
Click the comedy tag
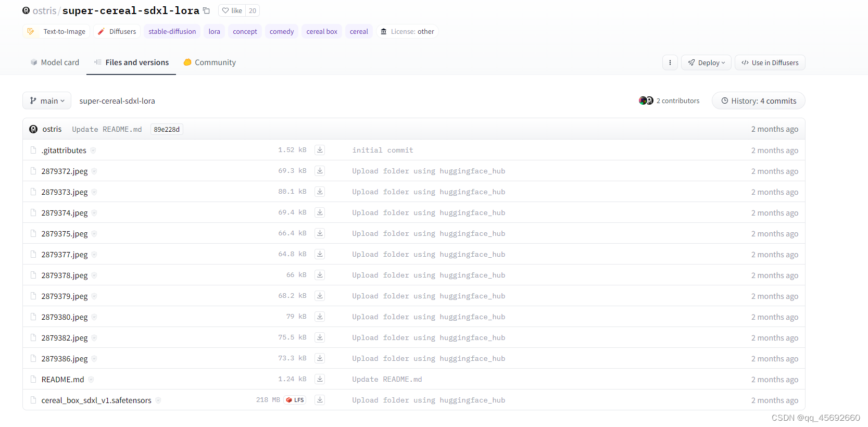point(282,31)
